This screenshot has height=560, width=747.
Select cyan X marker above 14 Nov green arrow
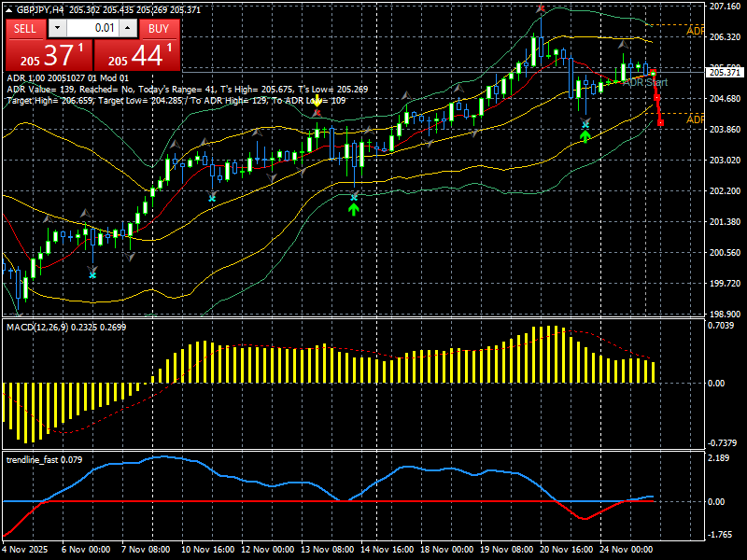coord(354,197)
